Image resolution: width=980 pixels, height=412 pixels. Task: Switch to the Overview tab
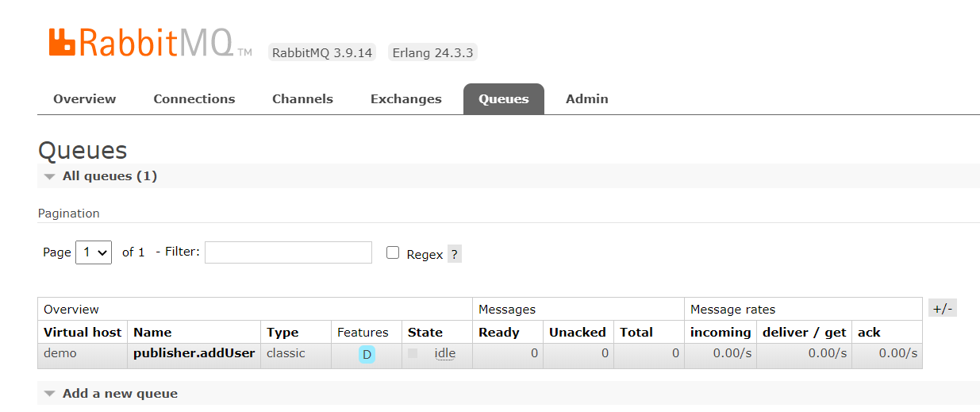[x=85, y=99]
